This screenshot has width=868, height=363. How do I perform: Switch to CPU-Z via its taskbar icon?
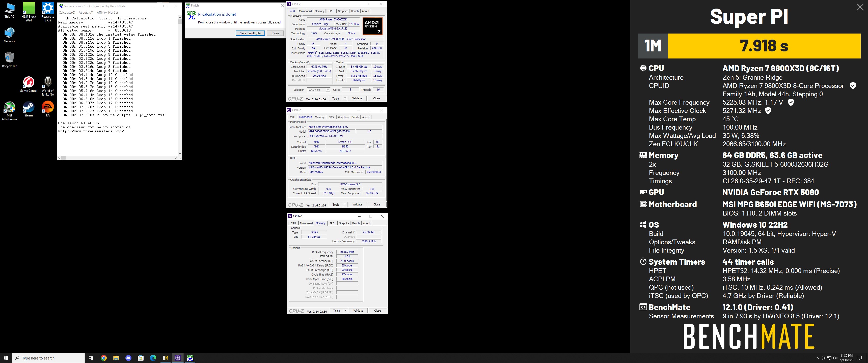pos(178,358)
